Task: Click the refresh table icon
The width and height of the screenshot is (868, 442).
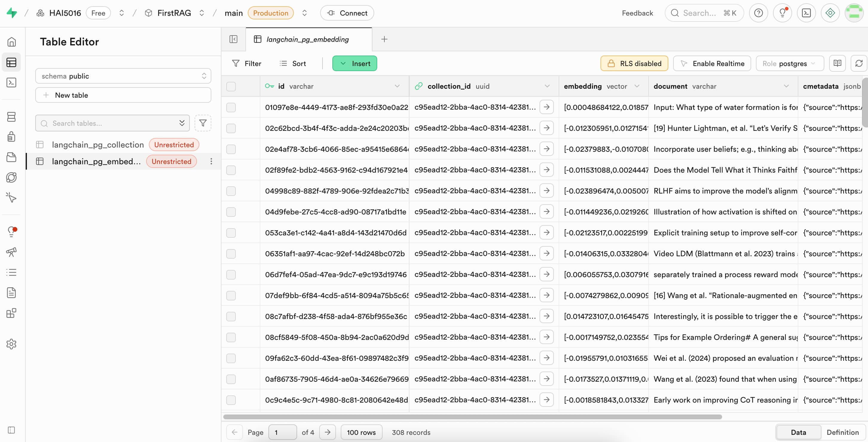Action: coord(859,63)
